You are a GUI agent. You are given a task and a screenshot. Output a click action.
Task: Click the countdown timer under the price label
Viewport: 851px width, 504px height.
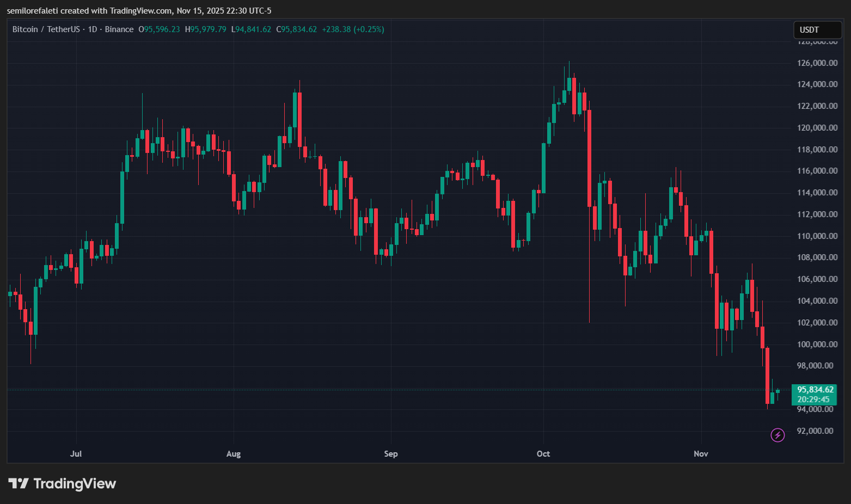point(813,398)
